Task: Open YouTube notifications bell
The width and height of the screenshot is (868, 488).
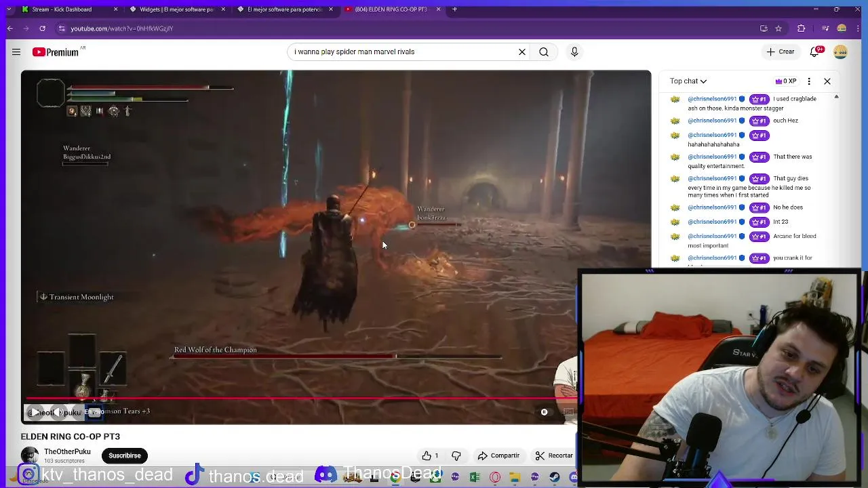Action: click(816, 52)
